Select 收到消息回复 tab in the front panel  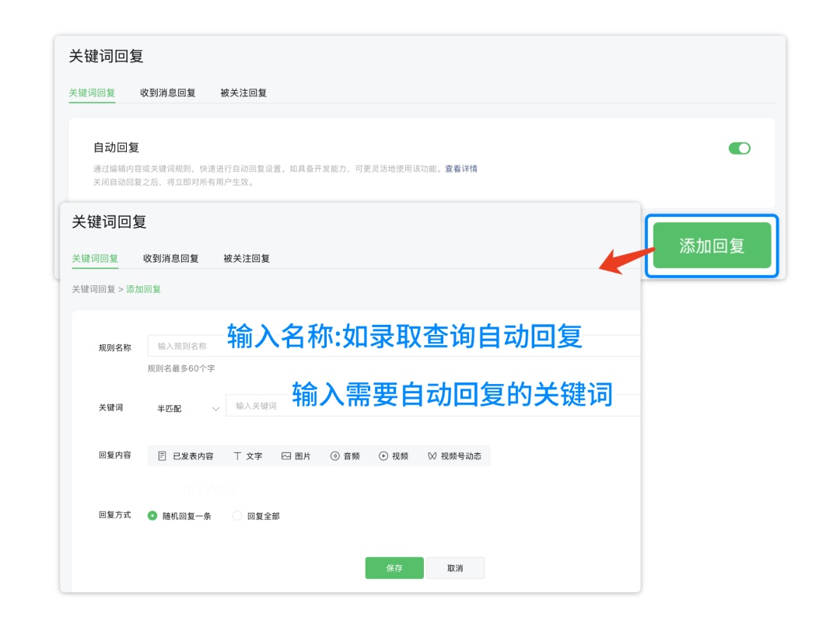[x=171, y=258]
